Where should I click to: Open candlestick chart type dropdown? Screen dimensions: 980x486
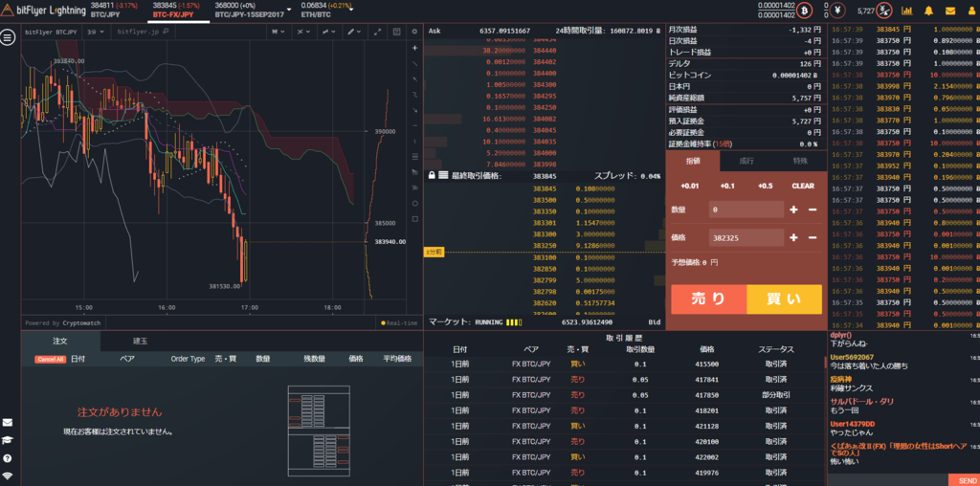point(278,32)
